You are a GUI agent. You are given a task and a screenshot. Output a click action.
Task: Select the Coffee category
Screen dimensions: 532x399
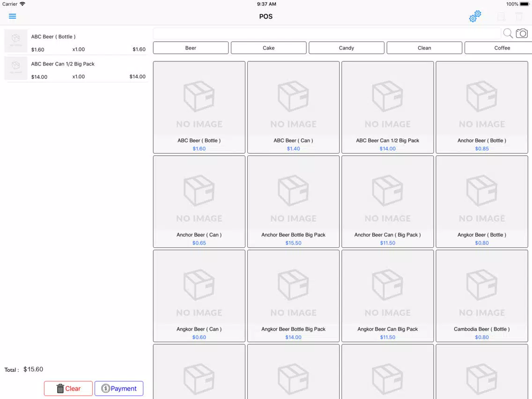pyautogui.click(x=498, y=48)
